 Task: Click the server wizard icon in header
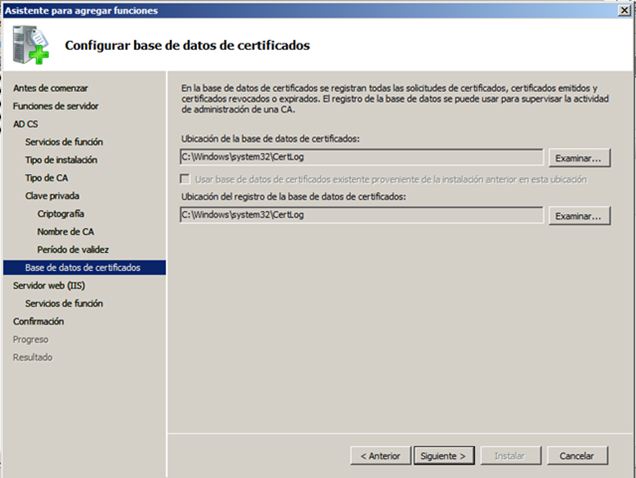tap(29, 45)
